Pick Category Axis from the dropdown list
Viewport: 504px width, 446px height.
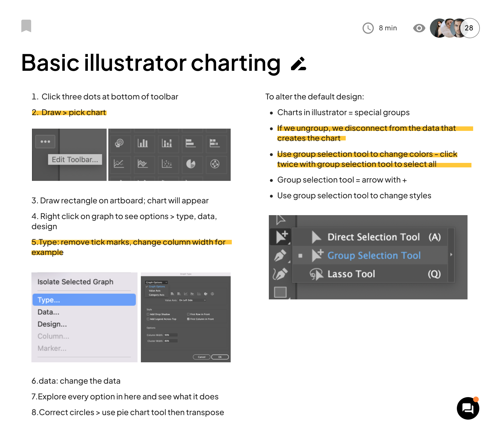point(157,295)
